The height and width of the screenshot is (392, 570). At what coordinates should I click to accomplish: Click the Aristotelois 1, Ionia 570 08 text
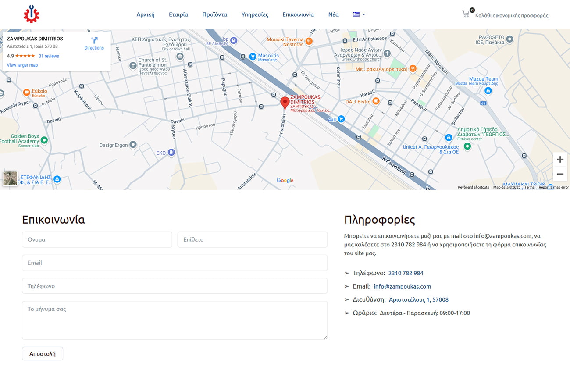point(32,46)
